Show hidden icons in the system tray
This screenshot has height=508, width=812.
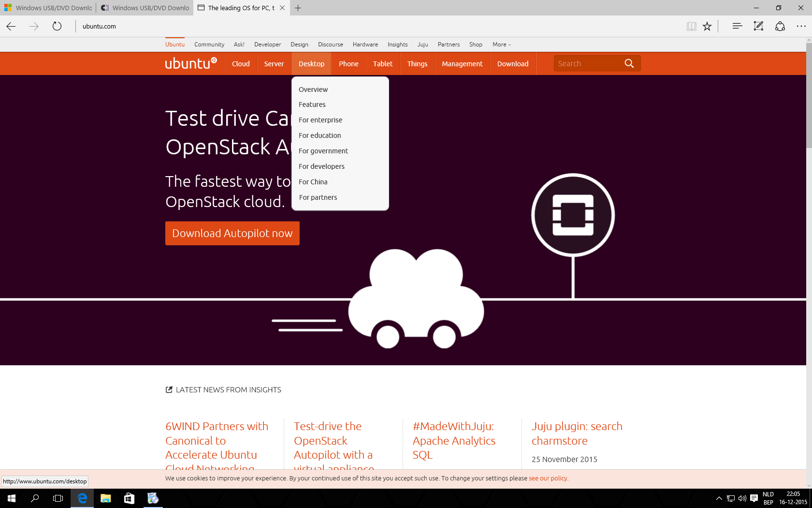[719, 498]
